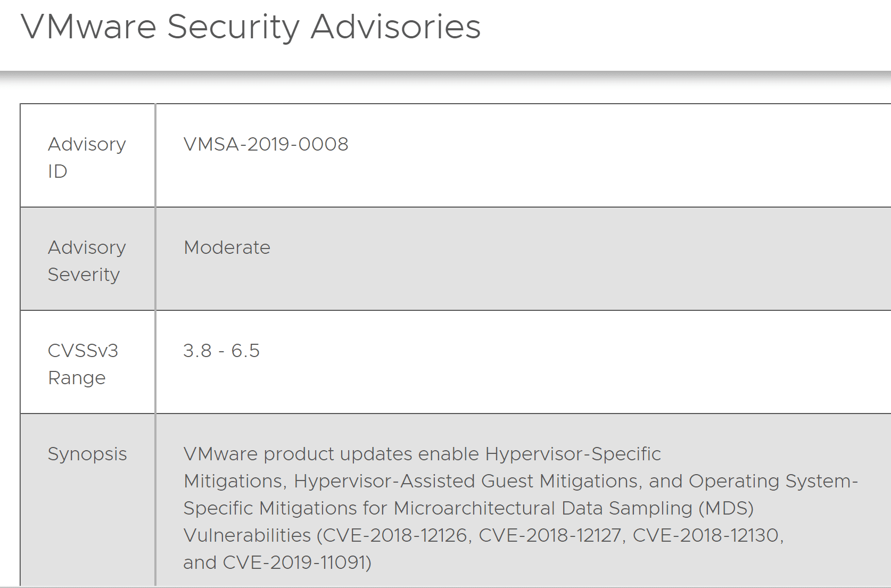Click the VMware product updates text
Screen dimensions: 891x588
coord(298,454)
